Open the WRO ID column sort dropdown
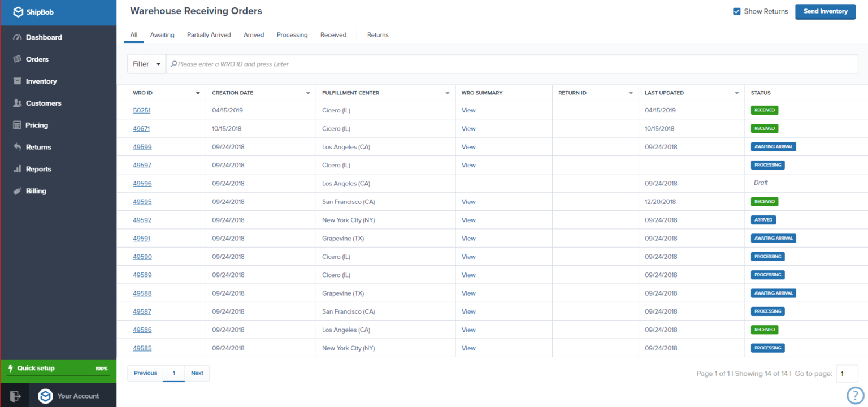The width and height of the screenshot is (868, 407). pyautogui.click(x=197, y=92)
